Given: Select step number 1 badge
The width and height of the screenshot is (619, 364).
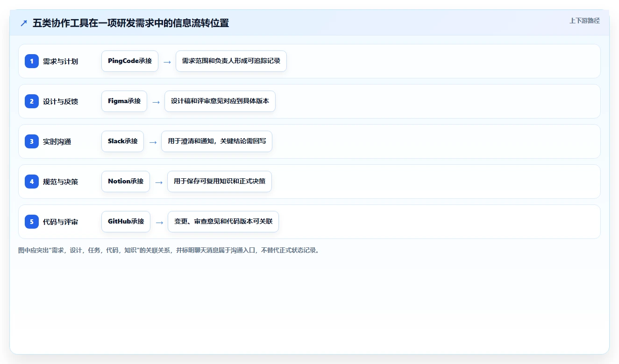Looking at the screenshot, I should [32, 61].
